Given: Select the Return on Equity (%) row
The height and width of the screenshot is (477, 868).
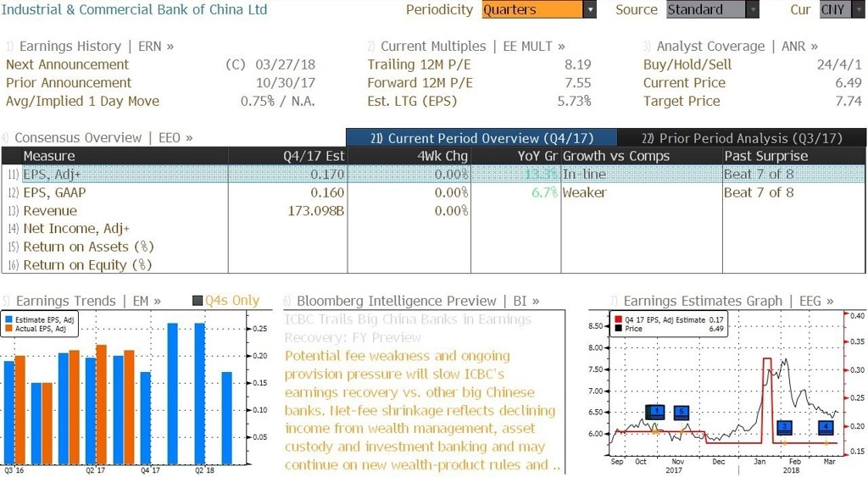Looking at the screenshot, I should (x=433, y=264).
